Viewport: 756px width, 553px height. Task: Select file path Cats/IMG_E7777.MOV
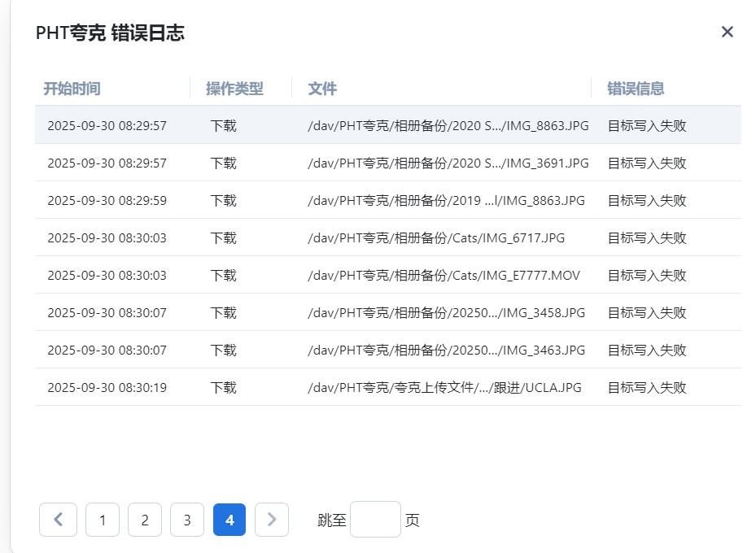pyautogui.click(x=444, y=276)
